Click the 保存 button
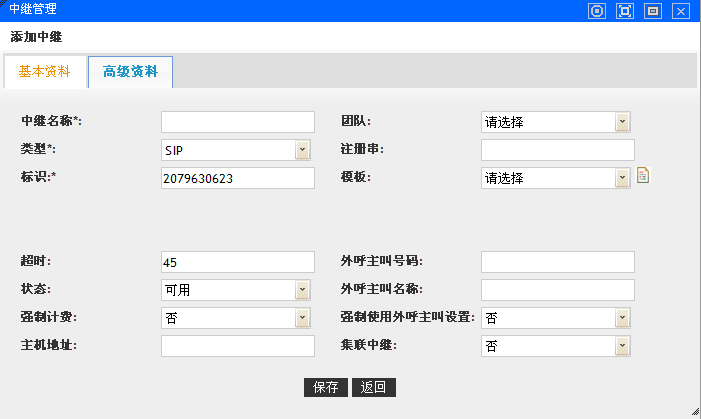 [325, 388]
